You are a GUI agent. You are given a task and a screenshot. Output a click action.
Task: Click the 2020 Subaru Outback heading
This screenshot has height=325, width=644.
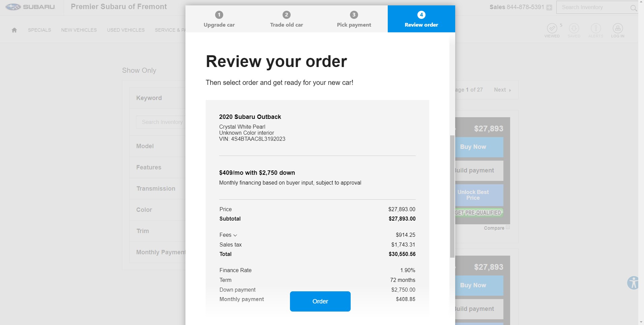[250, 117]
